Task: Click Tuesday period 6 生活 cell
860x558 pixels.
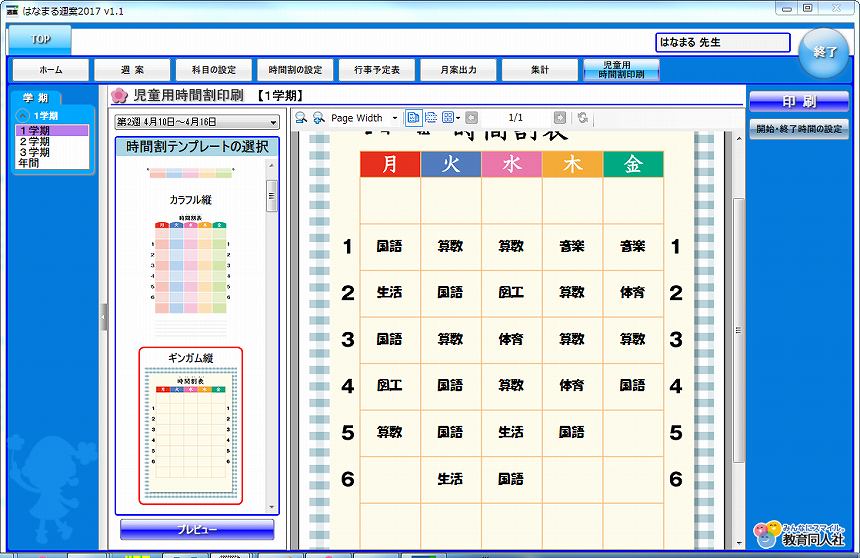Action: (450, 479)
